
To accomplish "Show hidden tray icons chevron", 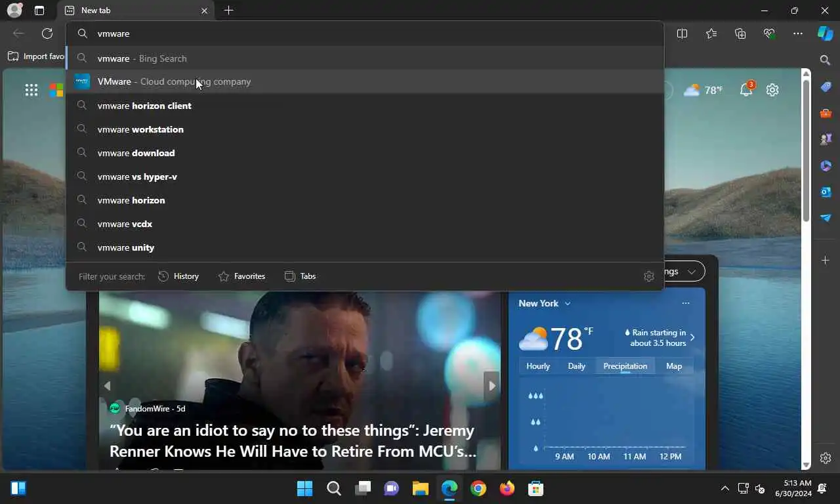I will point(724,488).
